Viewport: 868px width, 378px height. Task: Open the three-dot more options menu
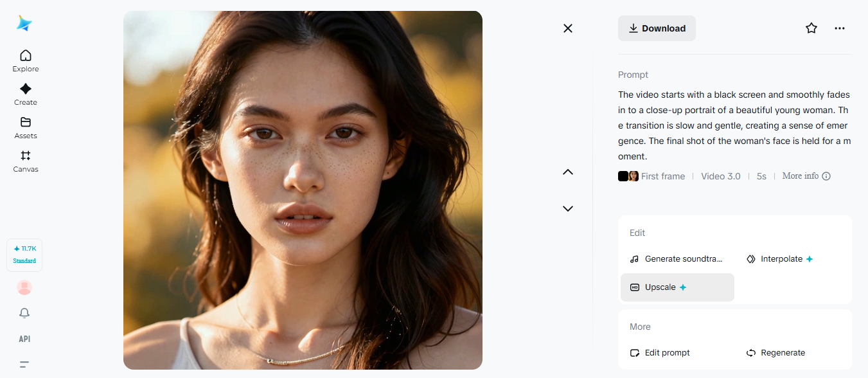(840, 28)
